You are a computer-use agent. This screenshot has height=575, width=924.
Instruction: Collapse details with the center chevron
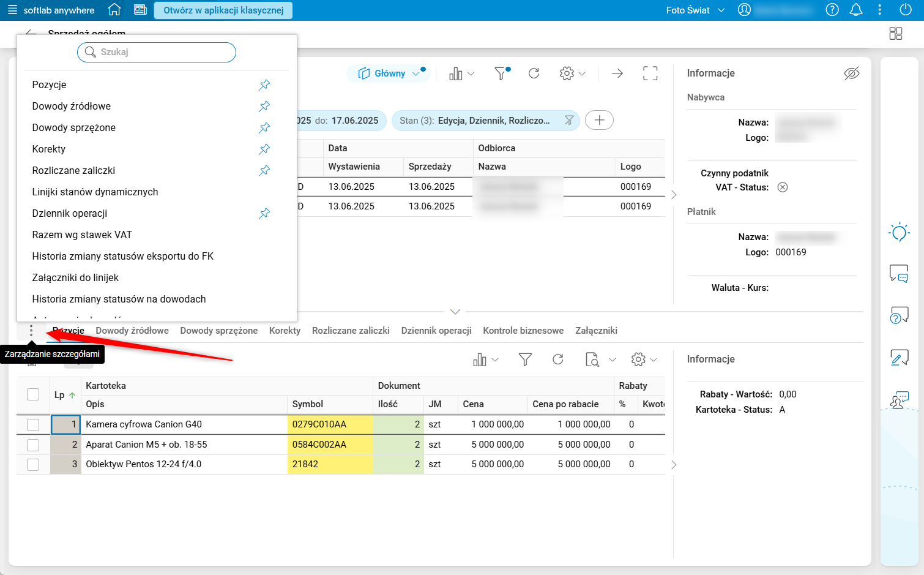point(455,312)
